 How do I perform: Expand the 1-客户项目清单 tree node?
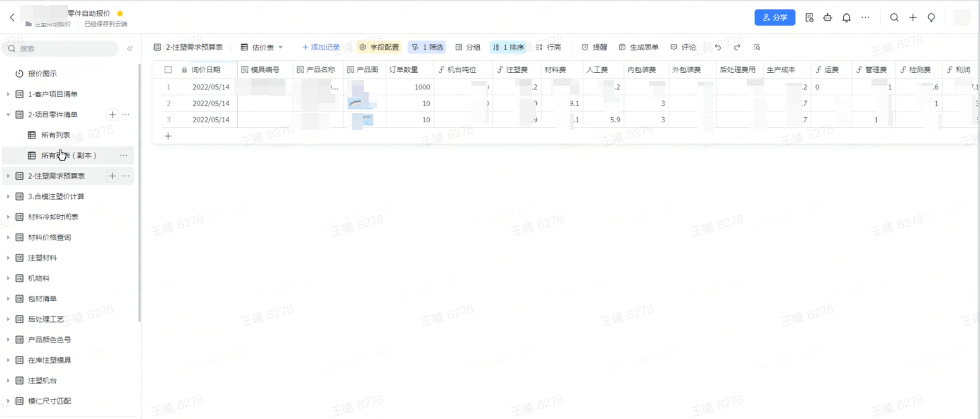click(x=8, y=94)
